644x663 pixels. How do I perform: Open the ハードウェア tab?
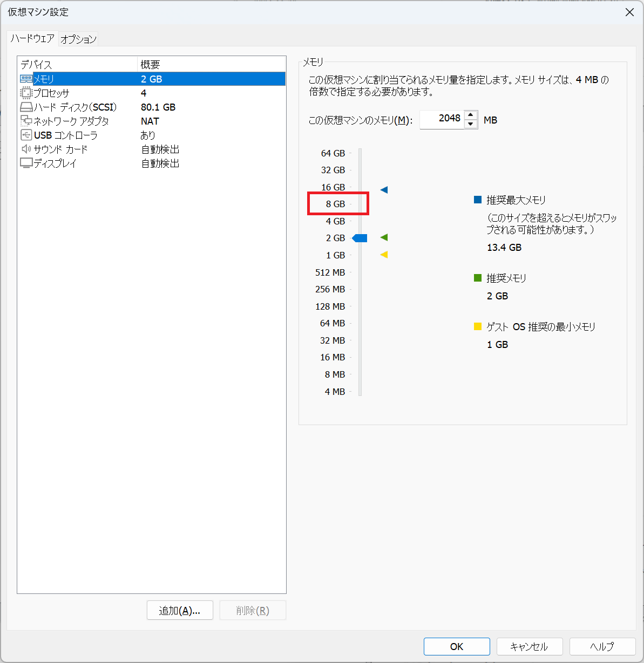click(32, 38)
